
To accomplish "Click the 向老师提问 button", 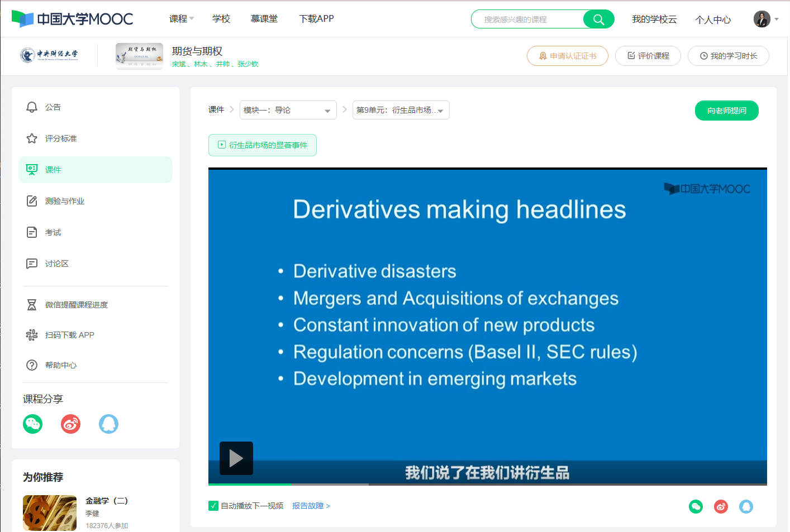I will tap(726, 111).
